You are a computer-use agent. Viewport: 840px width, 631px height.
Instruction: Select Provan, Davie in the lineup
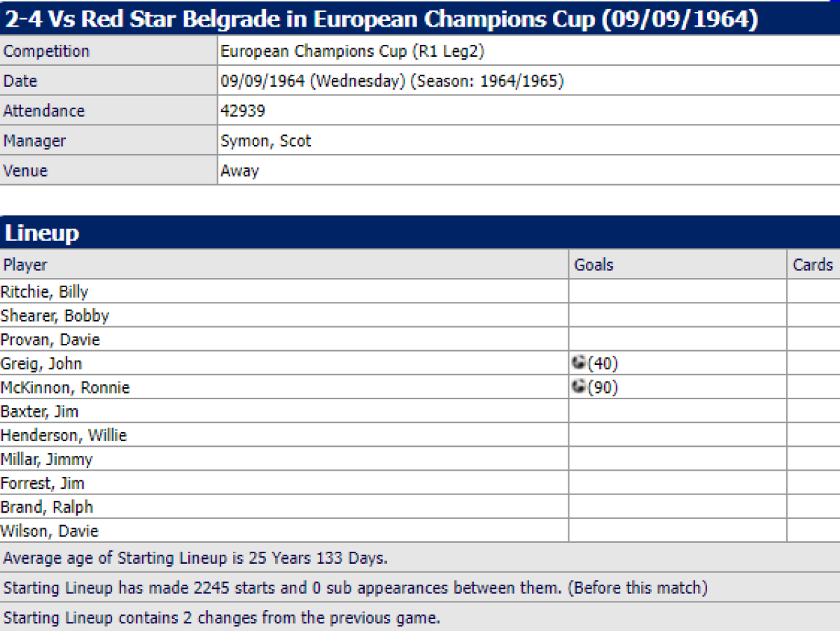coord(50,340)
